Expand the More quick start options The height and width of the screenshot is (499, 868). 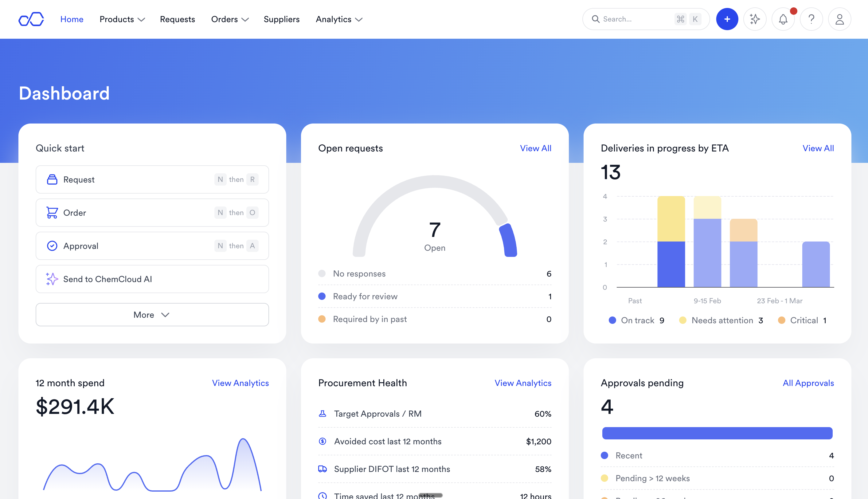(152, 315)
